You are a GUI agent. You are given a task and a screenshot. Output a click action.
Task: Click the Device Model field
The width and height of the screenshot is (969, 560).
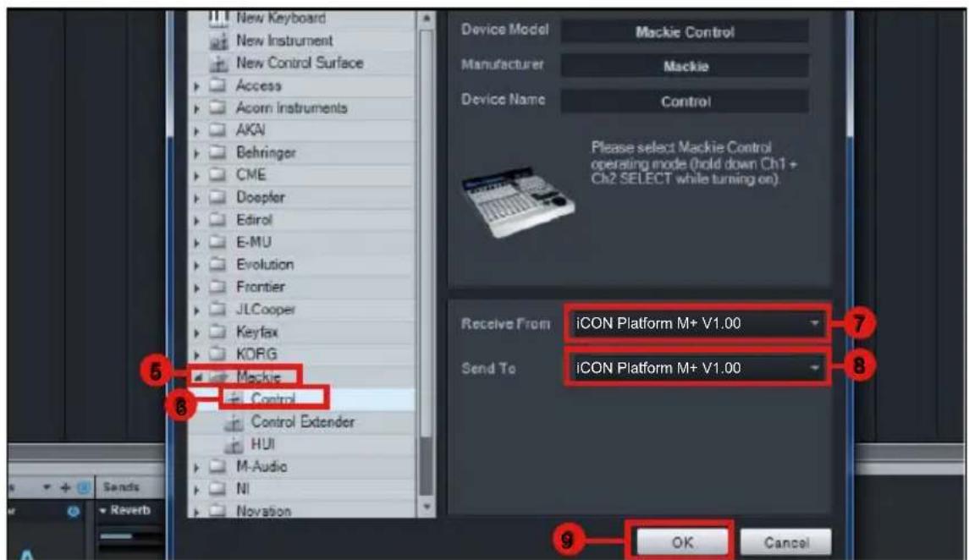(685, 31)
